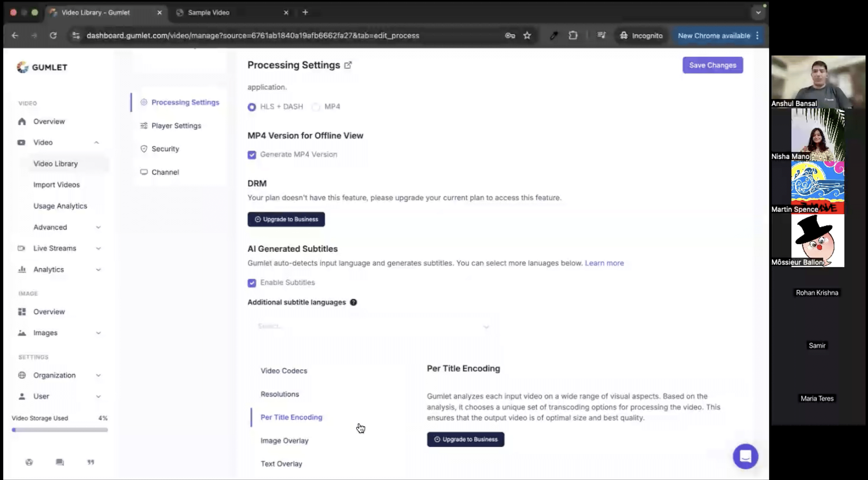Viewport: 868px width, 480px height.
Task: Click Nisha Manoj's video thumbnail
Action: click(818, 135)
